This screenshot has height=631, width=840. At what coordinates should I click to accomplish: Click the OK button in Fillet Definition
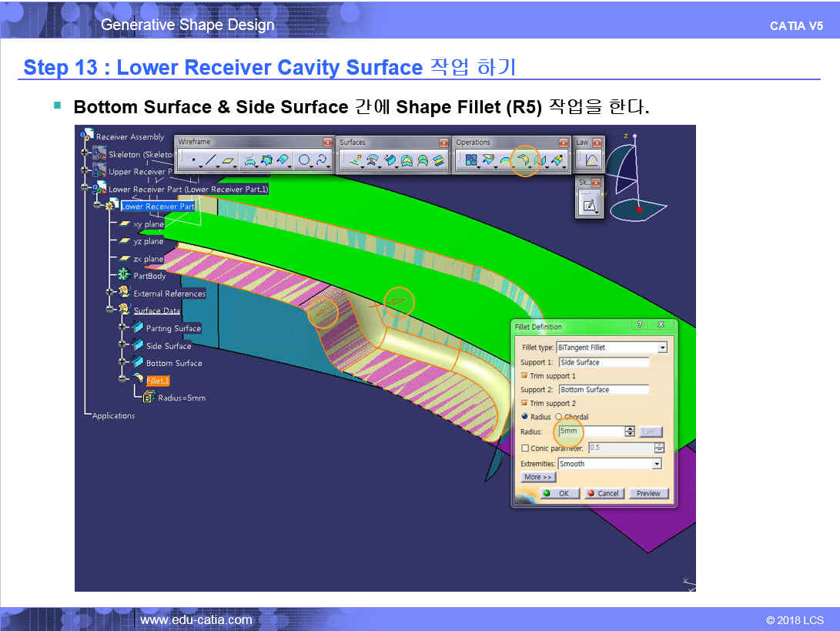point(560,493)
